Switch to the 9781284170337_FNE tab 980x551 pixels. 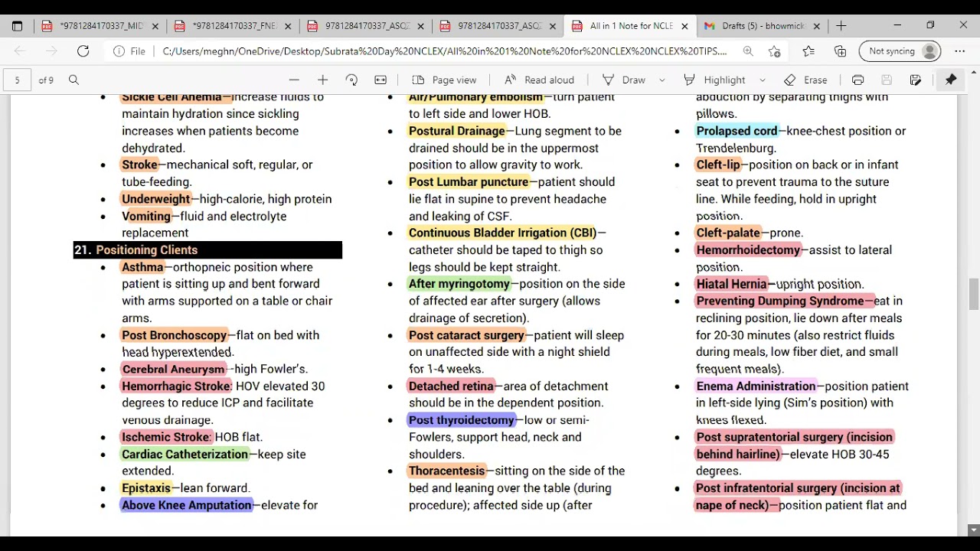234,26
